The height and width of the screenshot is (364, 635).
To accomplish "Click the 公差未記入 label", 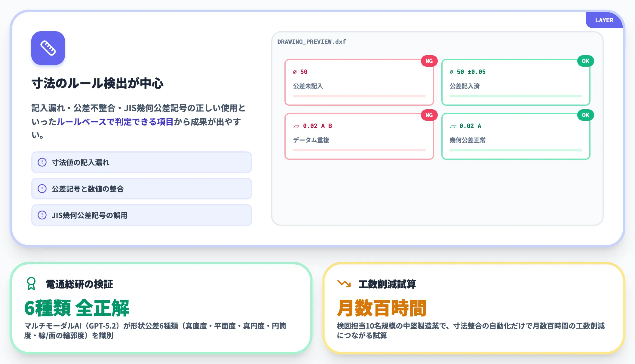I will click(x=308, y=86).
